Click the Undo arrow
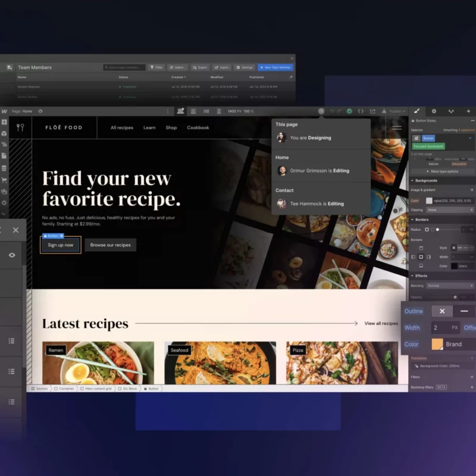 click(332, 111)
